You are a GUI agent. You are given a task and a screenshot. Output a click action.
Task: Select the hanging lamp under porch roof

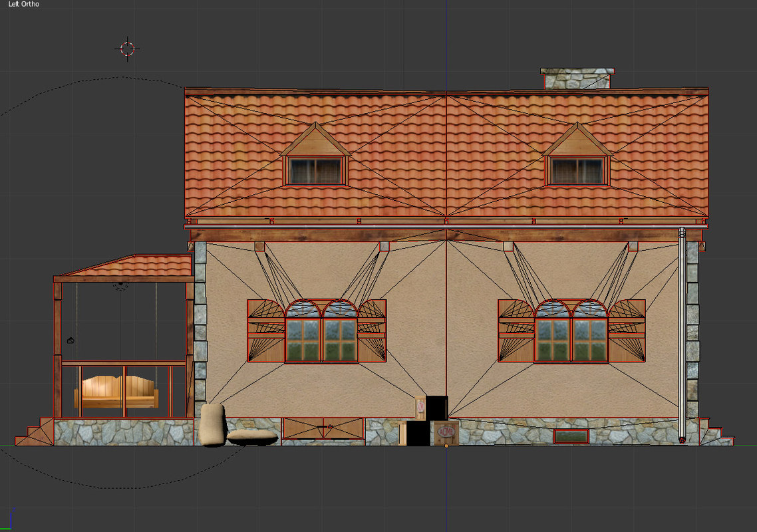[x=120, y=285]
